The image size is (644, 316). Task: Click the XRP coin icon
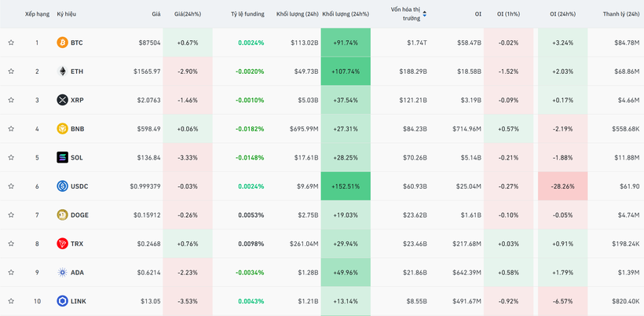coord(63,100)
